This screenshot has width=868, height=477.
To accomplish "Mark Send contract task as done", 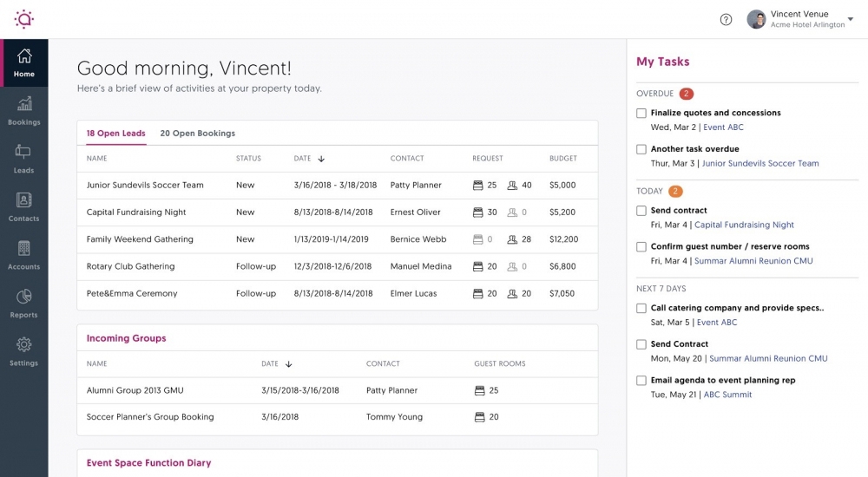I will 641,211.
